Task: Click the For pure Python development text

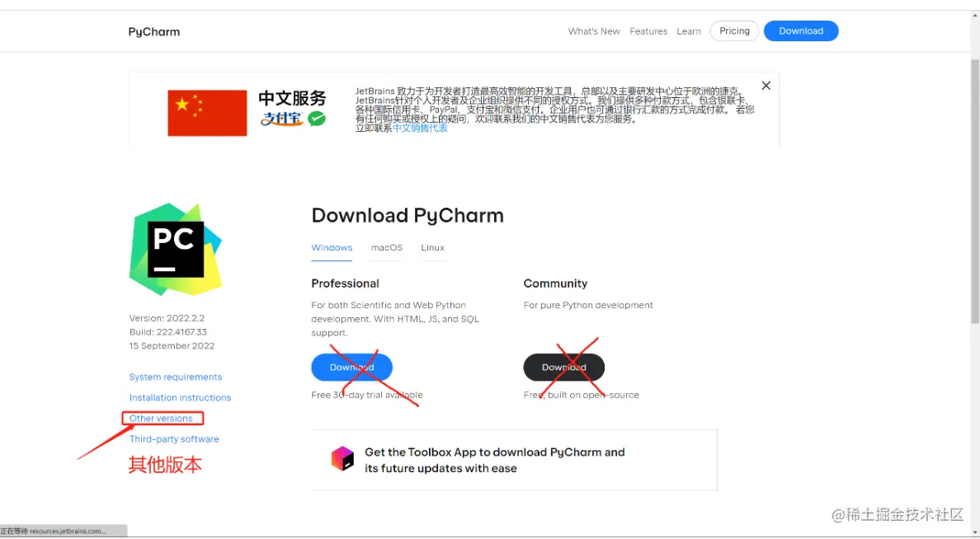Action: point(588,306)
